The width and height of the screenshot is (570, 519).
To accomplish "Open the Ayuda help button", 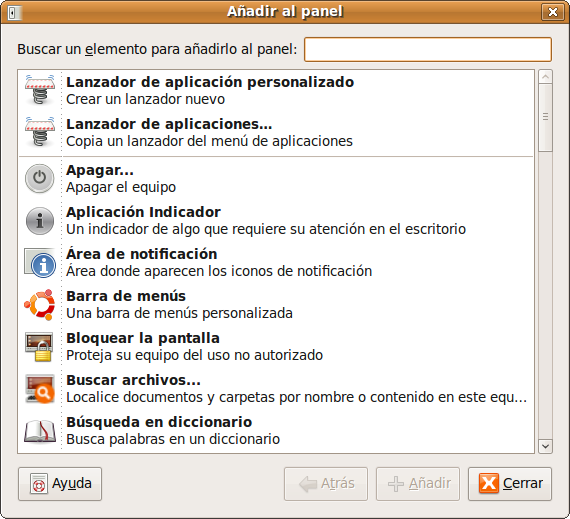I will pos(60,484).
